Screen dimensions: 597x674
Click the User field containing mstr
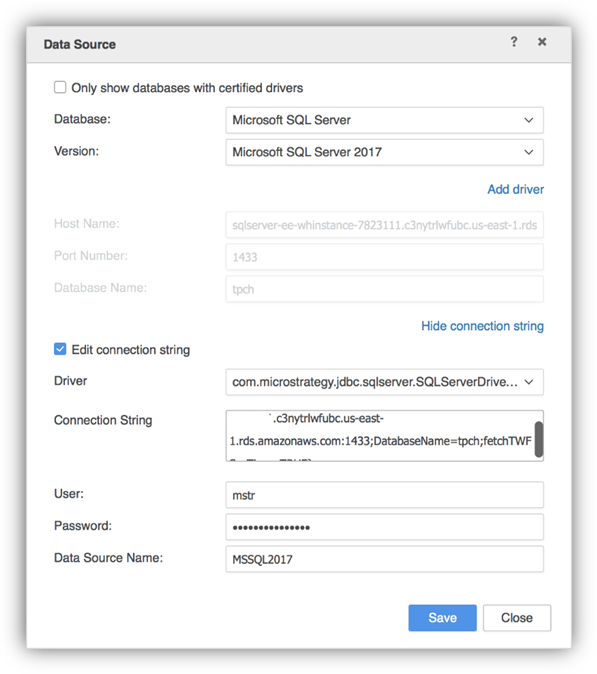click(x=384, y=495)
